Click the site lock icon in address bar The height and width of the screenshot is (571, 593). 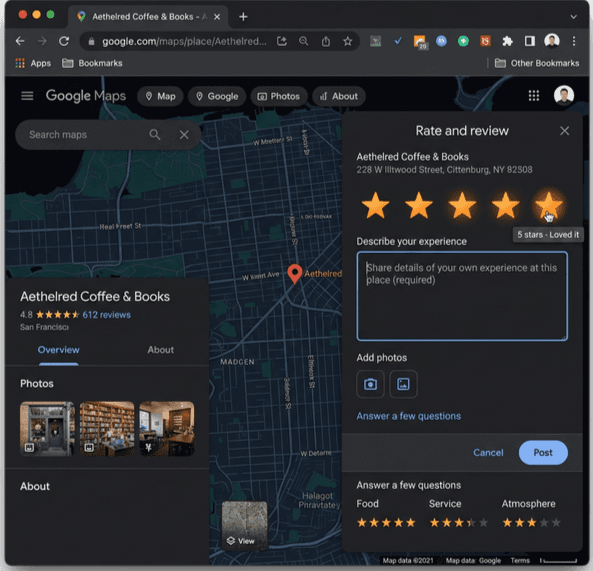(91, 42)
